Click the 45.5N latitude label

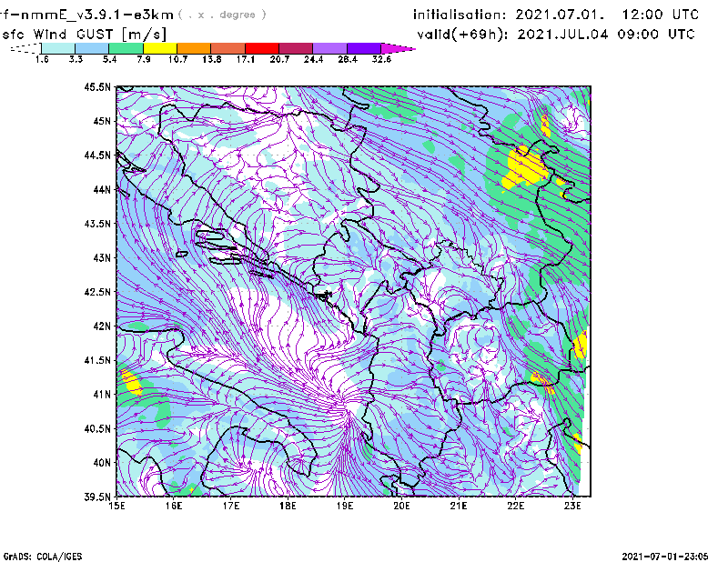pyautogui.click(x=97, y=86)
